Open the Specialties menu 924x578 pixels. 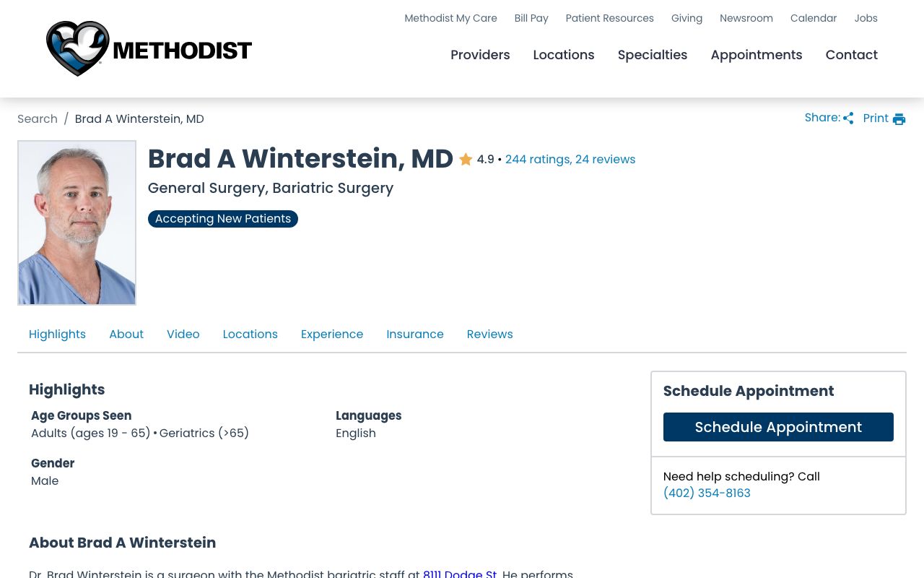click(x=653, y=55)
